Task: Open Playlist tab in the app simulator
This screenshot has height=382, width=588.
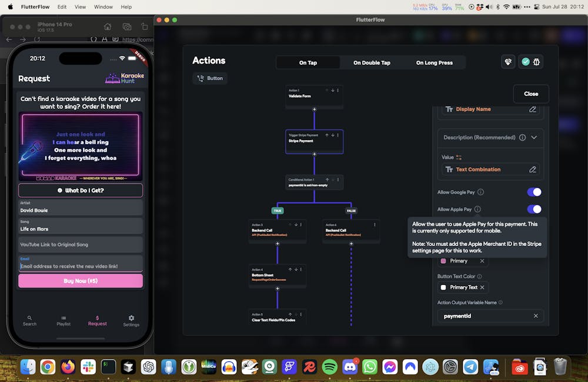Action: pos(64,321)
